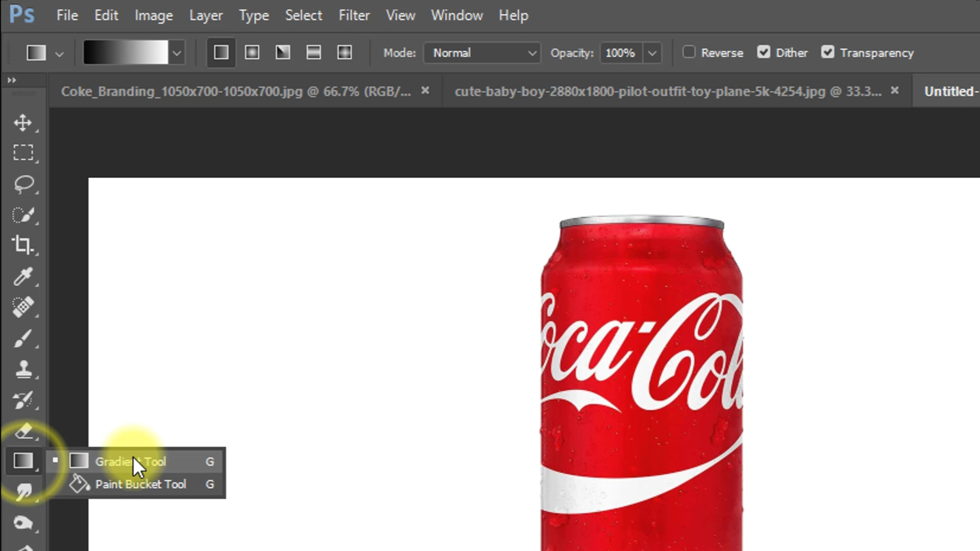Click the black-to-white gradient preview swatch
980x551 pixels.
click(126, 53)
